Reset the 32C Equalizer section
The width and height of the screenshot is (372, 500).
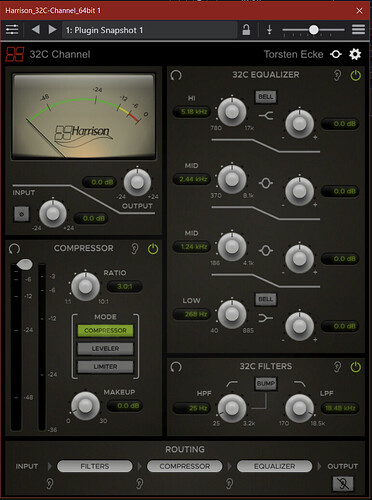point(176,75)
